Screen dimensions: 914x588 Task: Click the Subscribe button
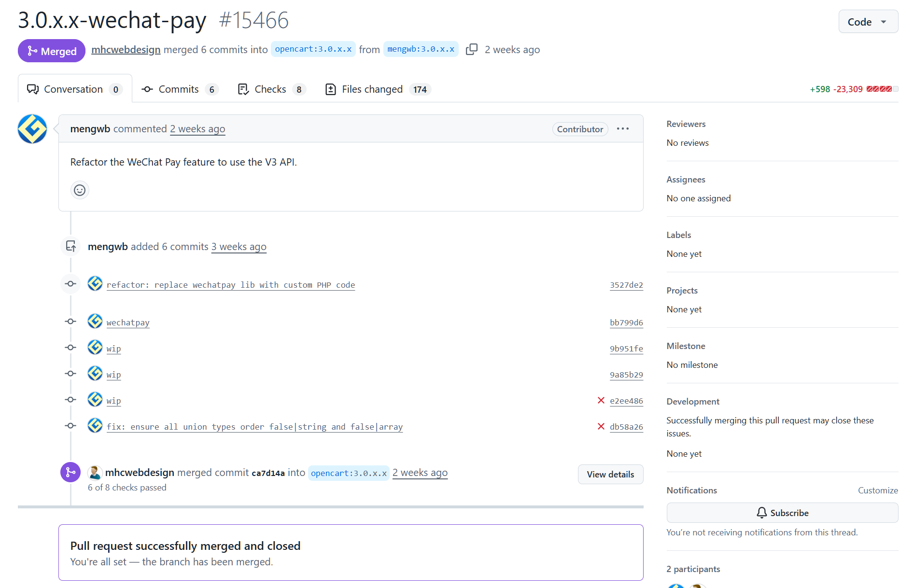pyautogui.click(x=782, y=513)
